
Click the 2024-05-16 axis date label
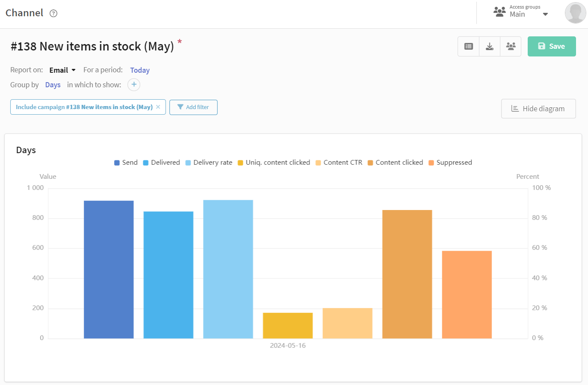pyautogui.click(x=288, y=346)
